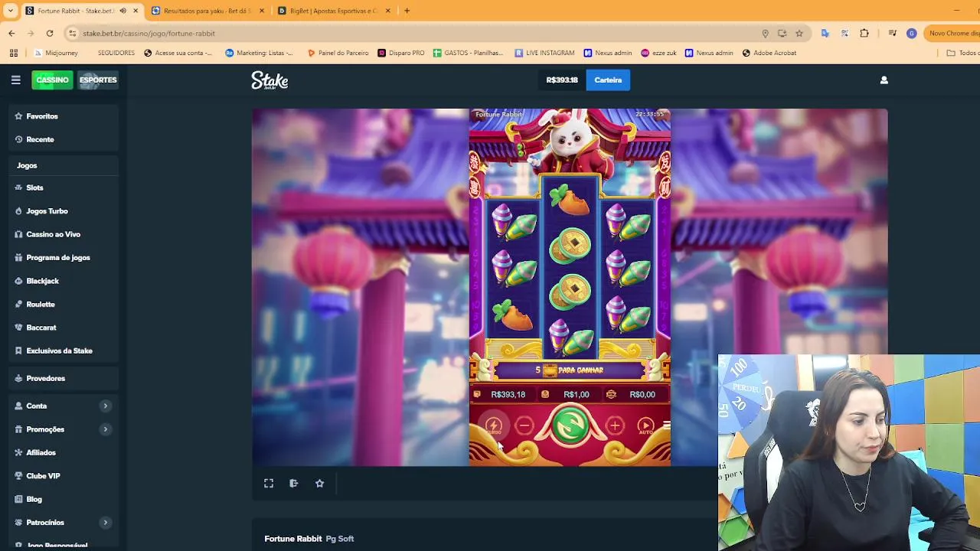980x551 pixels.
Task: Open the Chrome extensions puzzle icon
Action: [864, 33]
